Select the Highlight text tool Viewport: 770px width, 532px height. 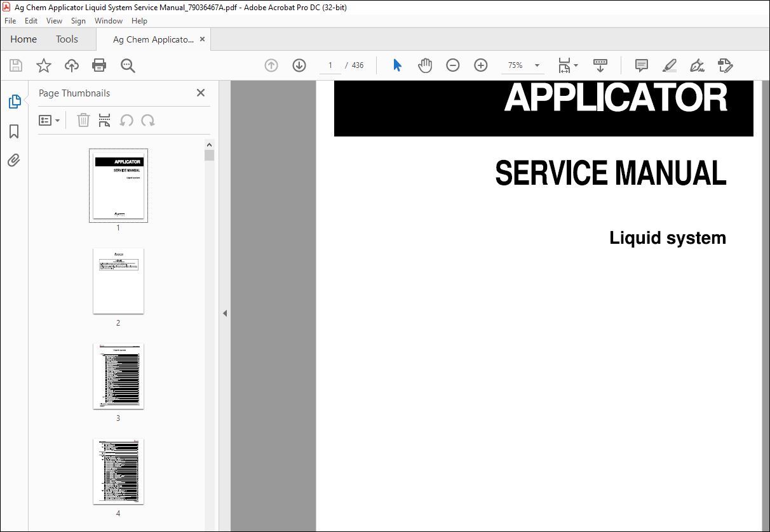670,65
